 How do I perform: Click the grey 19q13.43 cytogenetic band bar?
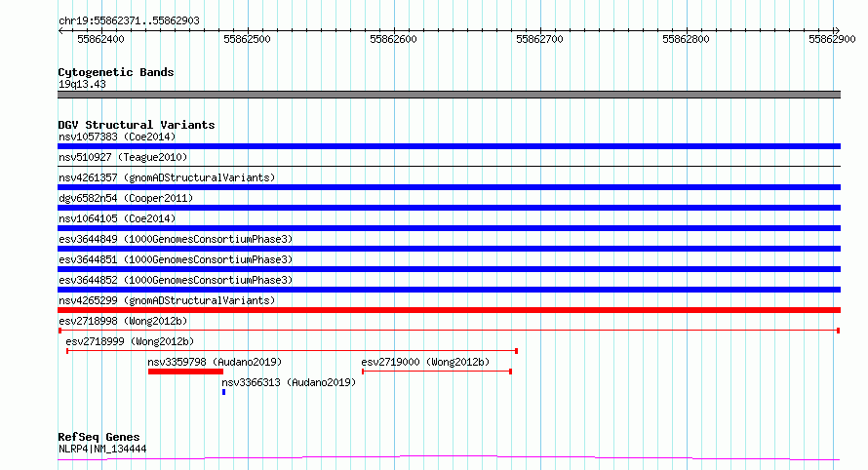coord(449,95)
